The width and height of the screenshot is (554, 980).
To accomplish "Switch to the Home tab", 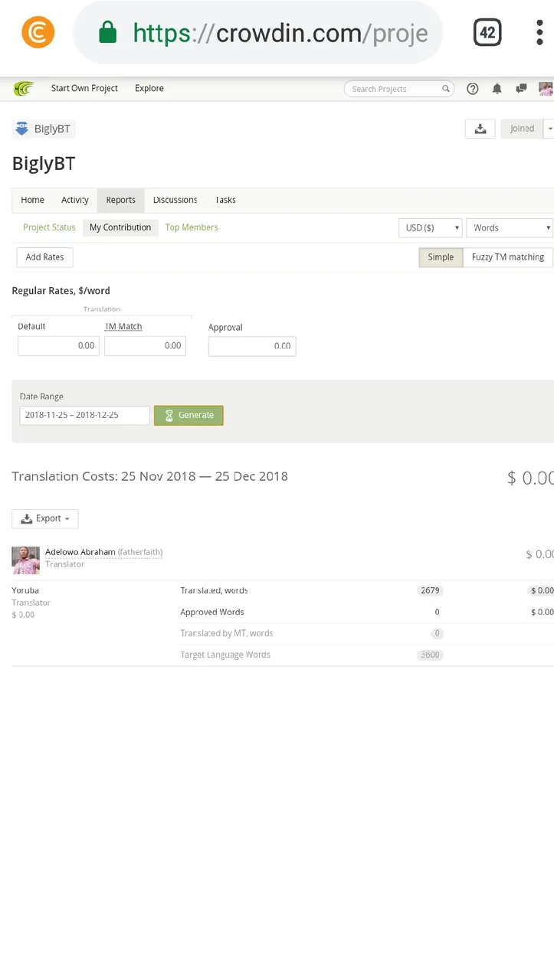I will 32,200.
